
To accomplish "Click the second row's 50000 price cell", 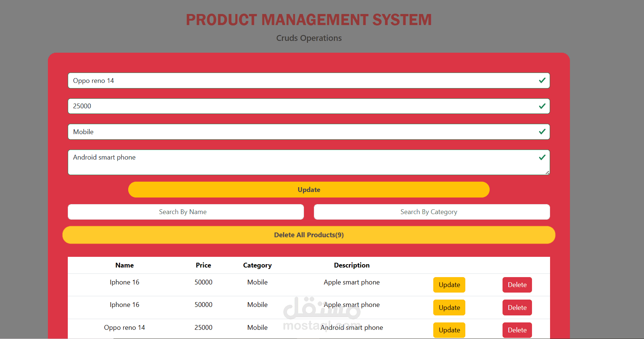I will [x=203, y=305].
